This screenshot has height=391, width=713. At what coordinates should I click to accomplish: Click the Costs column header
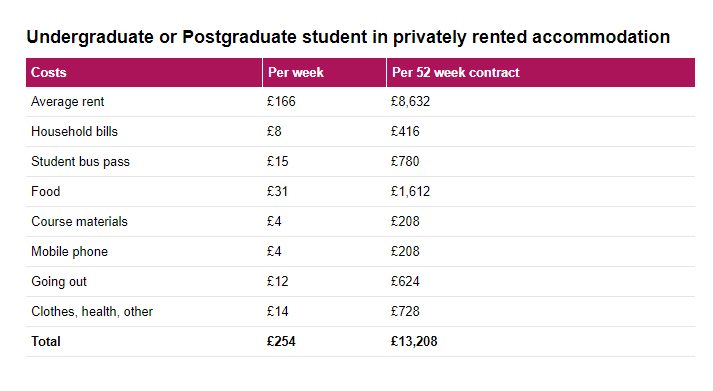coord(49,73)
